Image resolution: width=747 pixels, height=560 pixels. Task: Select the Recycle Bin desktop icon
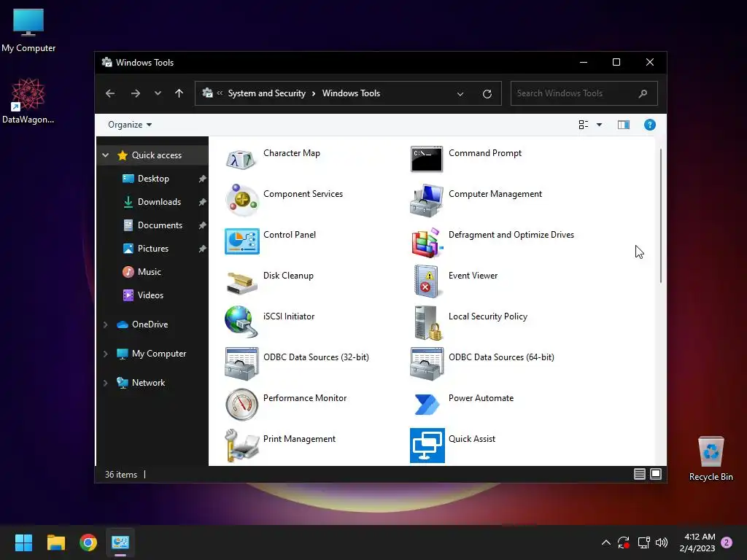coord(711,458)
